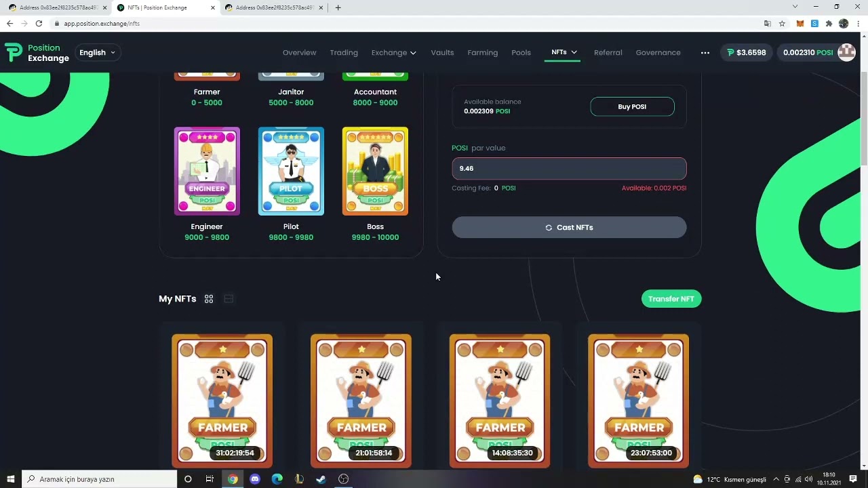Expand the NFTs menu dropdown

point(563,52)
